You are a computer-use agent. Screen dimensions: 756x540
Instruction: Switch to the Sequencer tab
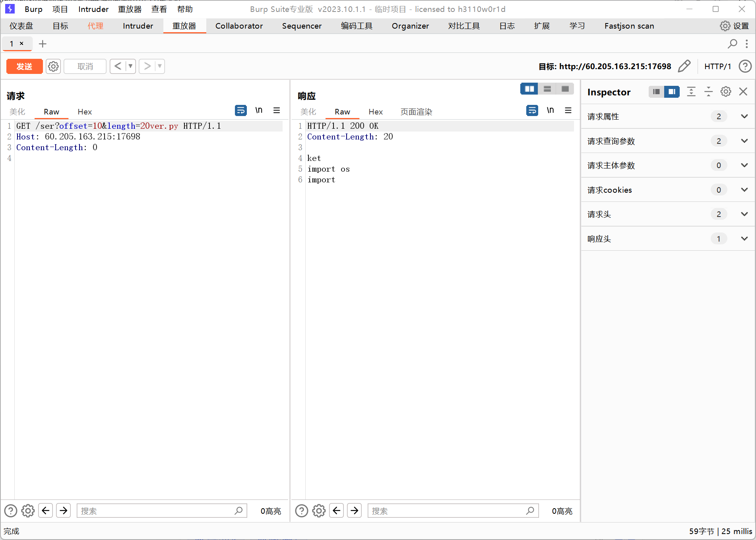point(302,26)
